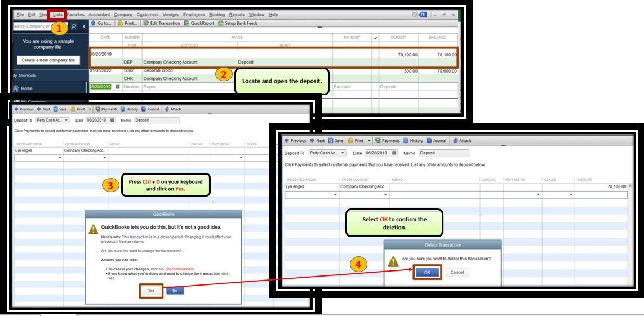The width and height of the screenshot is (644, 316).
Task: Click Previous in deposit window behind QuickBooks warning
Action: (24, 110)
